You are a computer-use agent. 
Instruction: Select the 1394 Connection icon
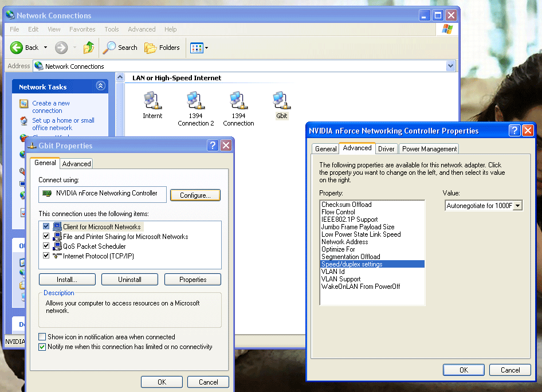pyautogui.click(x=238, y=101)
